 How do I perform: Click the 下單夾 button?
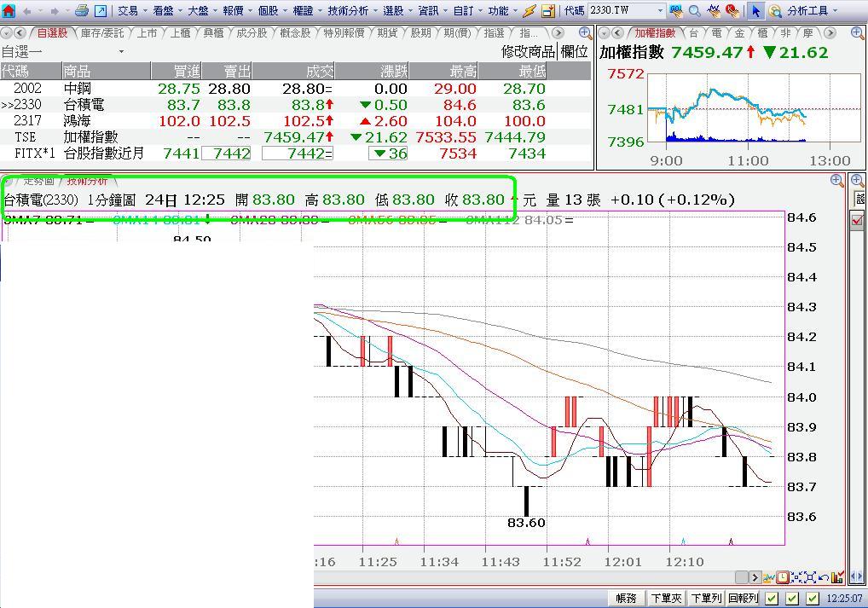point(667,599)
